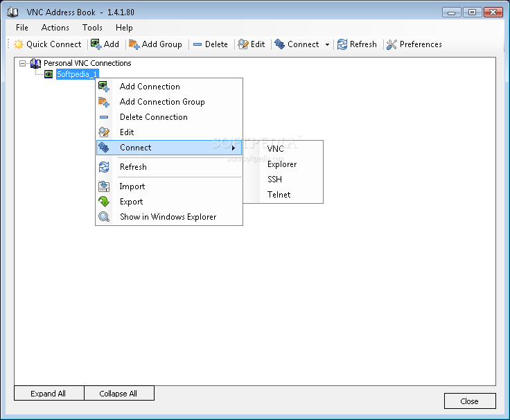Collapse the Personal VNC Connections tree node
Viewport: 510px width, 420px height.
22,63
